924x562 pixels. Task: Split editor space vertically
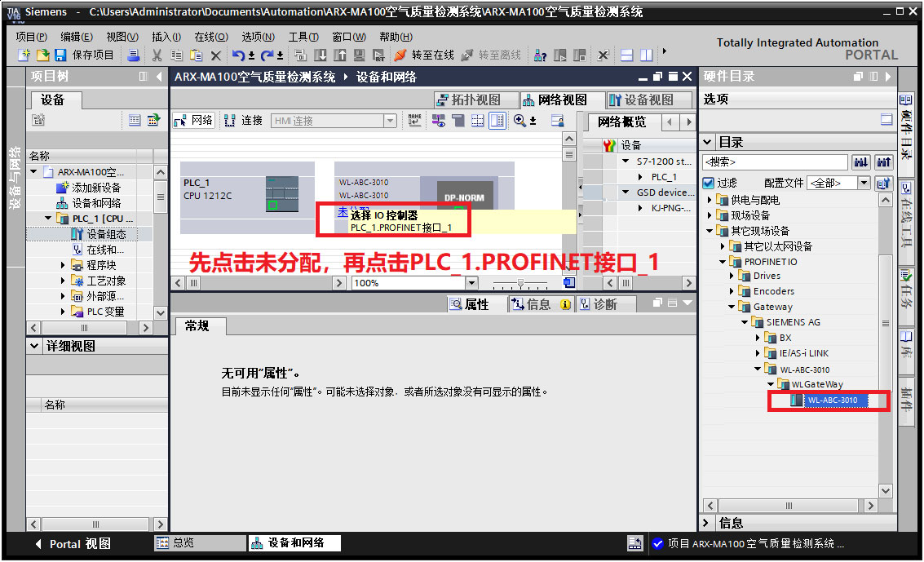[x=647, y=55]
